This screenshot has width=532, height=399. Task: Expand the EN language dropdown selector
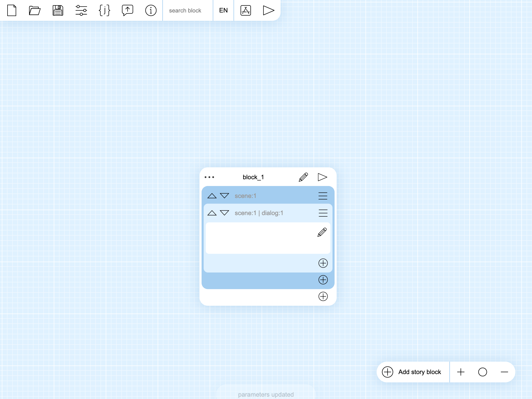click(x=223, y=10)
